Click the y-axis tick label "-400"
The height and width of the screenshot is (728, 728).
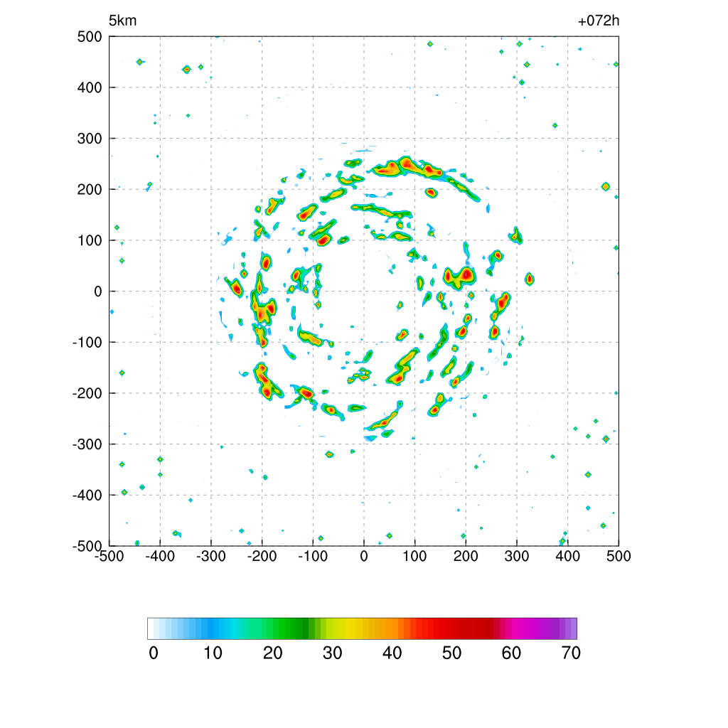point(87,496)
